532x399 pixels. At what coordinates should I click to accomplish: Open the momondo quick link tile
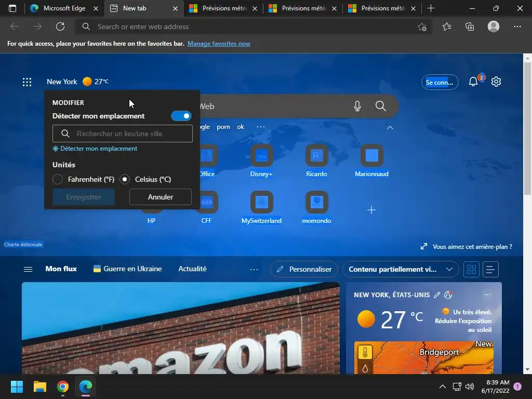coord(316,208)
